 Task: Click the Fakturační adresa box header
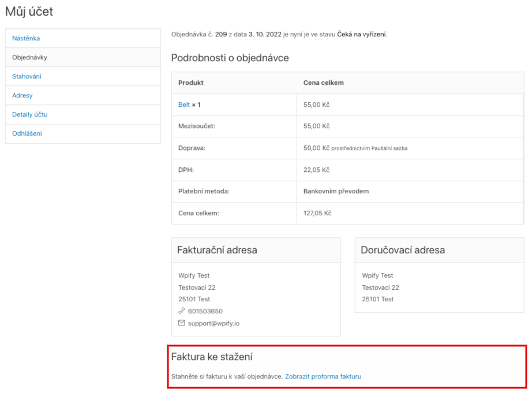(217, 250)
